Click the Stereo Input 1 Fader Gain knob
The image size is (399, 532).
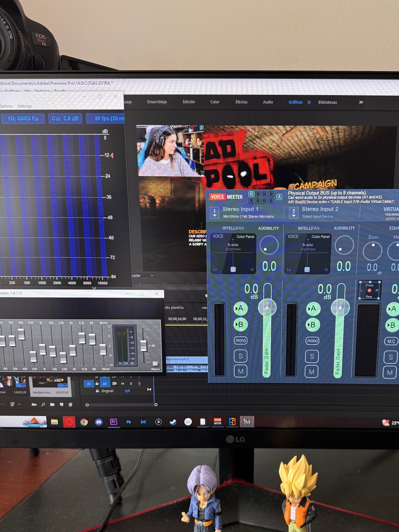267,307
